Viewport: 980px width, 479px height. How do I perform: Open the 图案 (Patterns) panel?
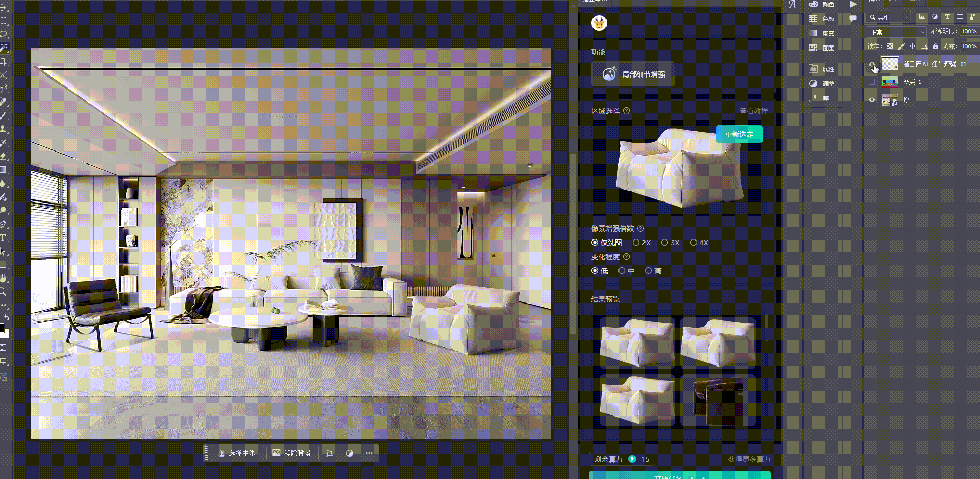[822, 48]
